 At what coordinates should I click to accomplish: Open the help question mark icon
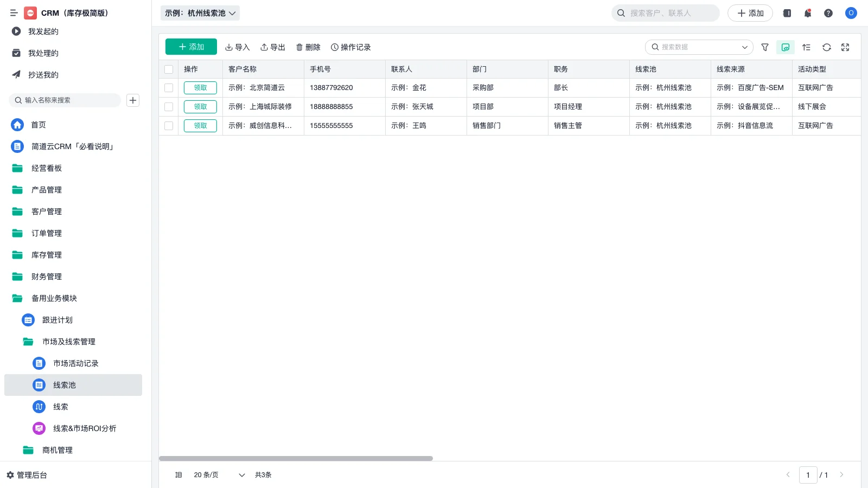click(828, 13)
